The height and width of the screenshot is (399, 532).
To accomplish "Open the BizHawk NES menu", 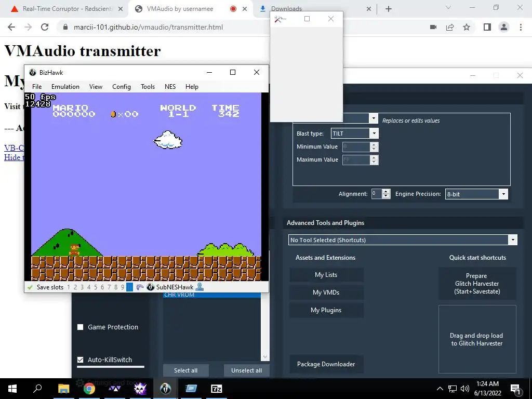I will click(170, 87).
